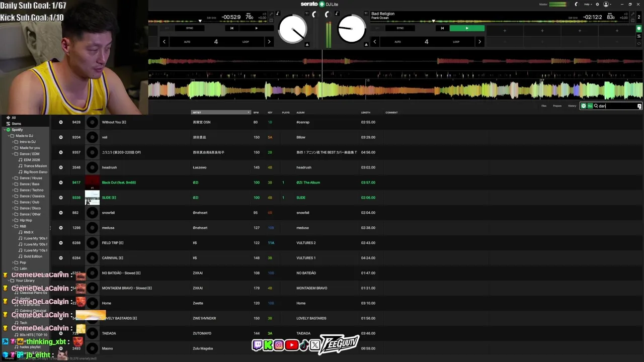The height and width of the screenshot is (362, 644).
Task: Play the left deck track
Action: point(256,28)
